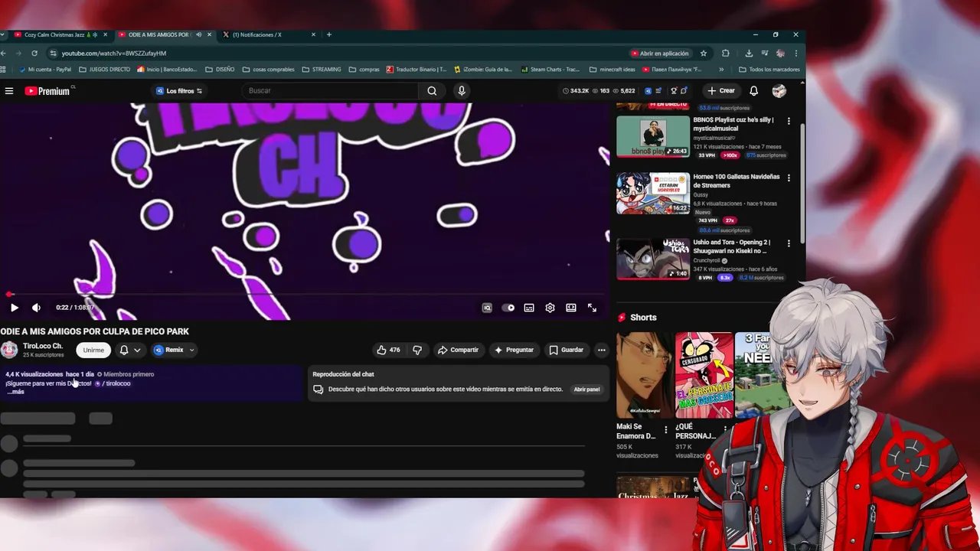Open the 'Steam Charts' bookmark
This screenshot has height=551, width=980.
[x=550, y=70]
